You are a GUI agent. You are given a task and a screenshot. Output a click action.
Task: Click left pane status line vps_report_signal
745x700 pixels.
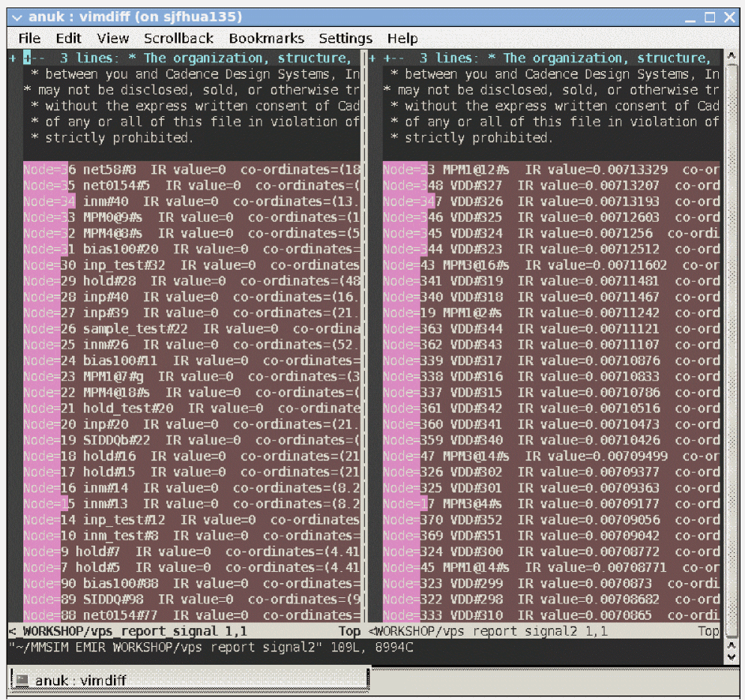coord(185,631)
